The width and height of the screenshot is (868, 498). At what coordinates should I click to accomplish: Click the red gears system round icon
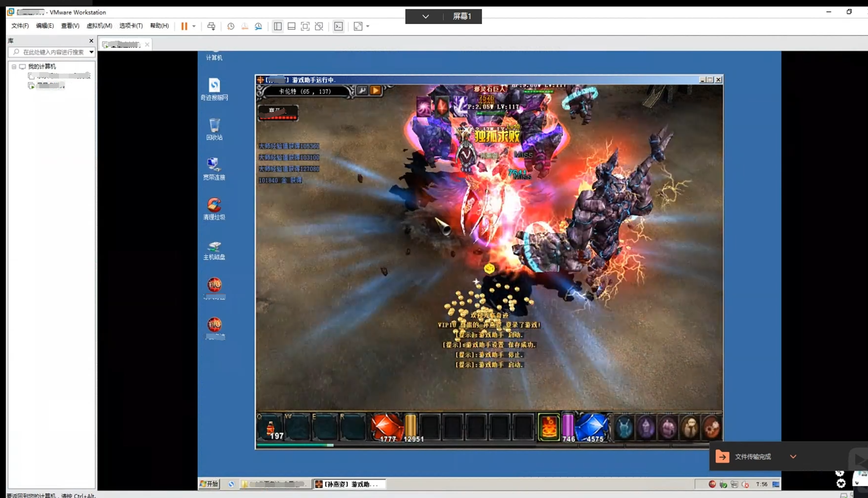click(x=711, y=428)
